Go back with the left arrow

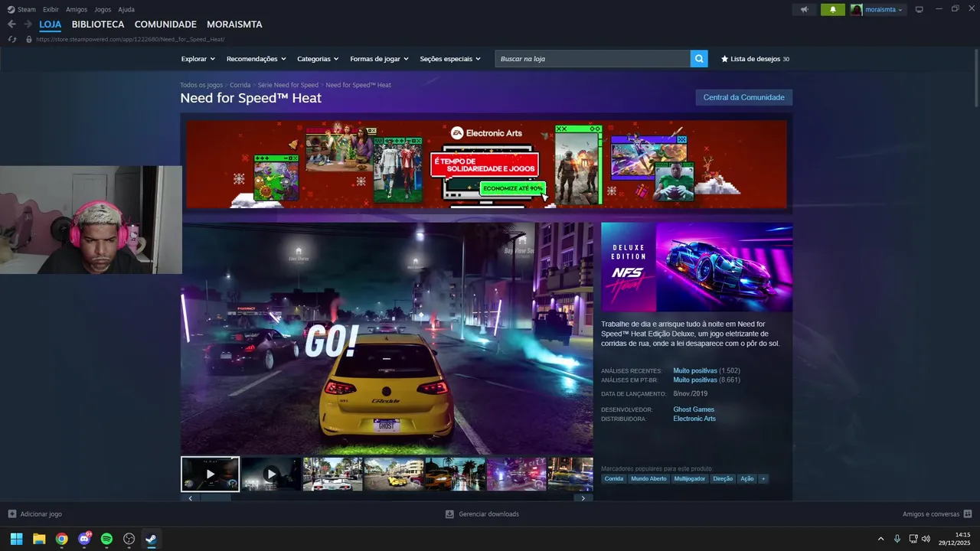click(x=11, y=24)
